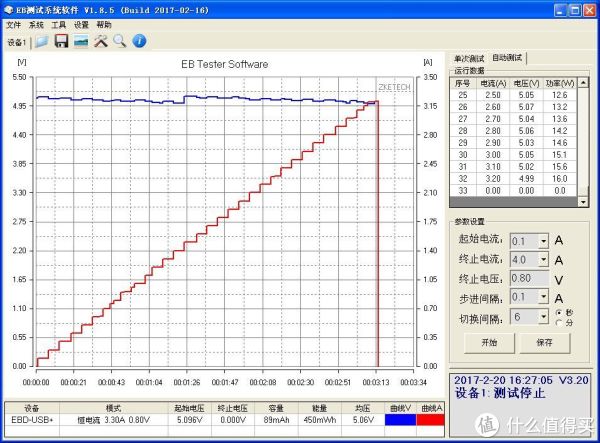The image size is (600, 443).
Task: Open the 工具 menu
Action: [59, 25]
